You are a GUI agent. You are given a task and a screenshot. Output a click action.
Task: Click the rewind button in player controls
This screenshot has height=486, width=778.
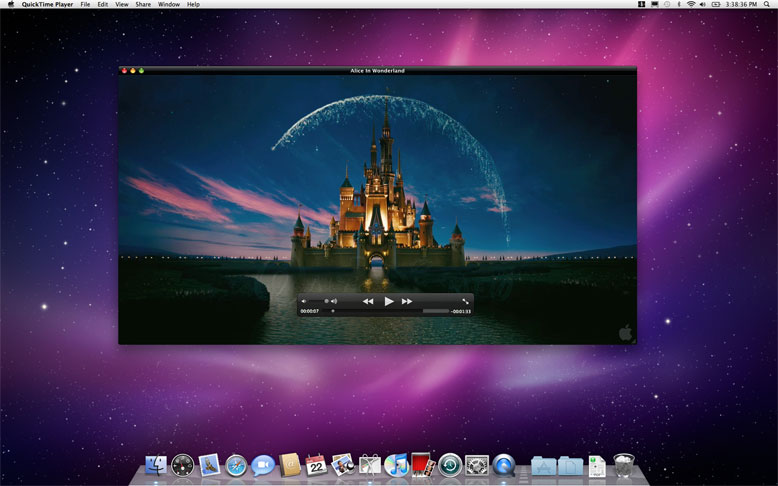click(x=368, y=301)
